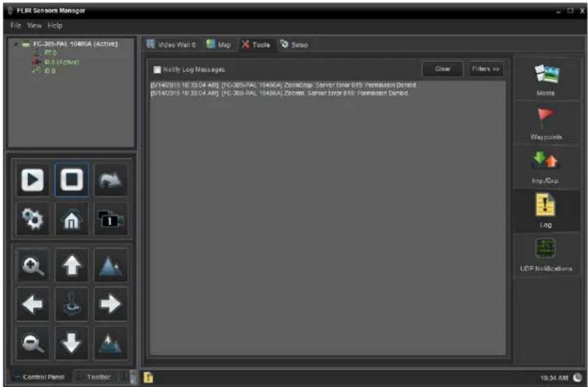Click the yellow log icon in status bar
Screen dimensions: 588x387
tap(148, 378)
